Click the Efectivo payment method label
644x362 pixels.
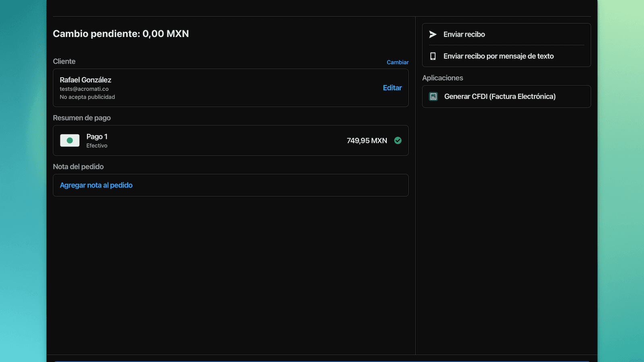97,146
